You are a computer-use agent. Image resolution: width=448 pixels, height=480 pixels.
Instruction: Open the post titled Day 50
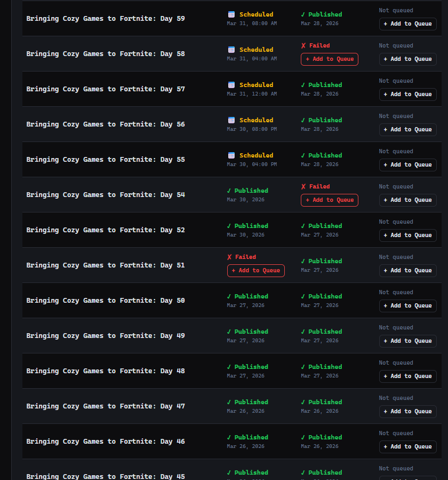pos(106,301)
